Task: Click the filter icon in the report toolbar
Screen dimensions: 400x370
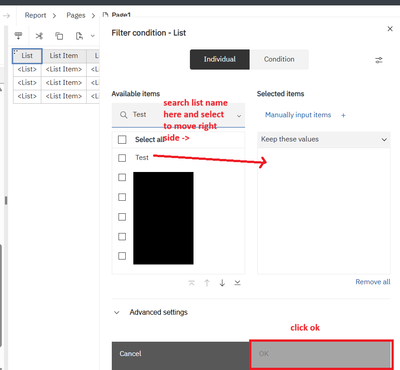Action: click(x=19, y=35)
